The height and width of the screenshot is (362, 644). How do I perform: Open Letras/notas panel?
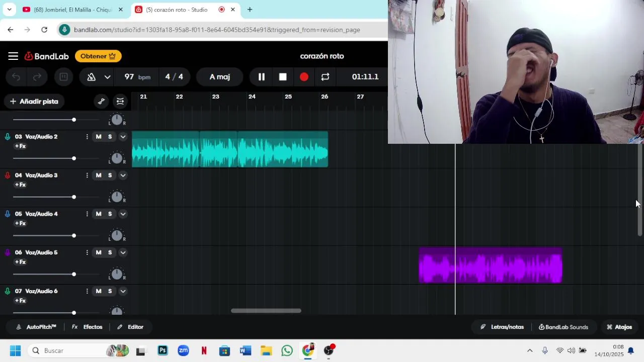(502, 327)
